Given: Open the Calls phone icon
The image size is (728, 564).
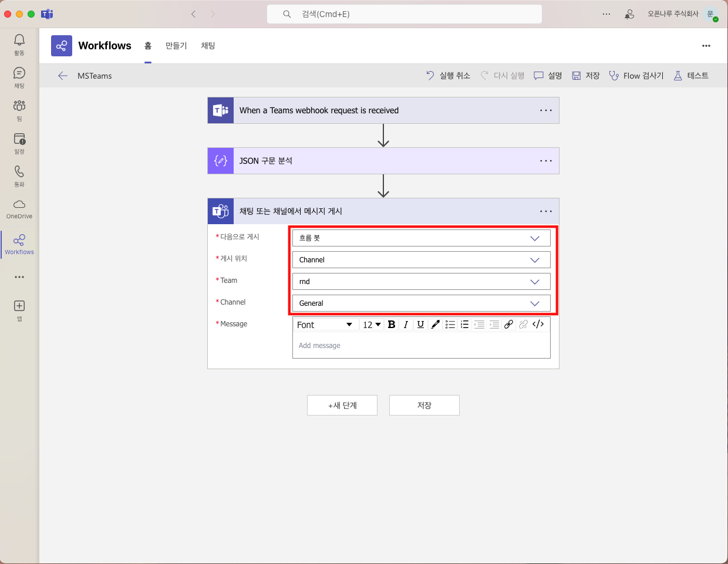Looking at the screenshot, I should 19,171.
